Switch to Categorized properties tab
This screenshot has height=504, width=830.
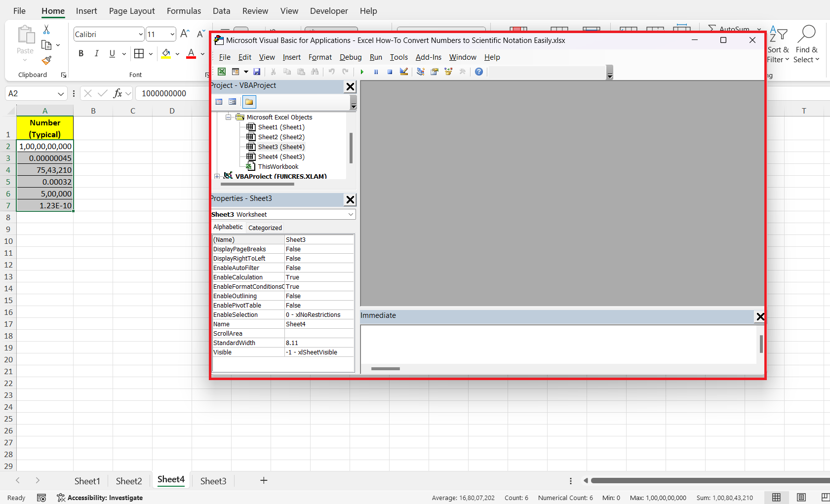[265, 228]
